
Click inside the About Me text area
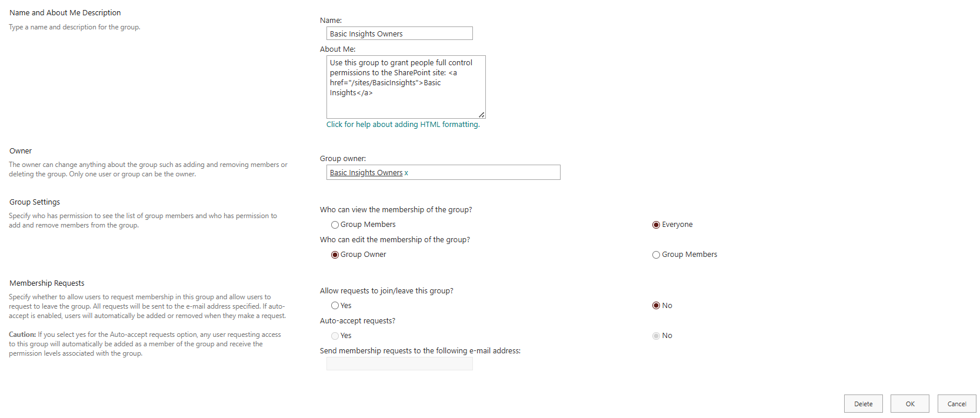click(406, 87)
